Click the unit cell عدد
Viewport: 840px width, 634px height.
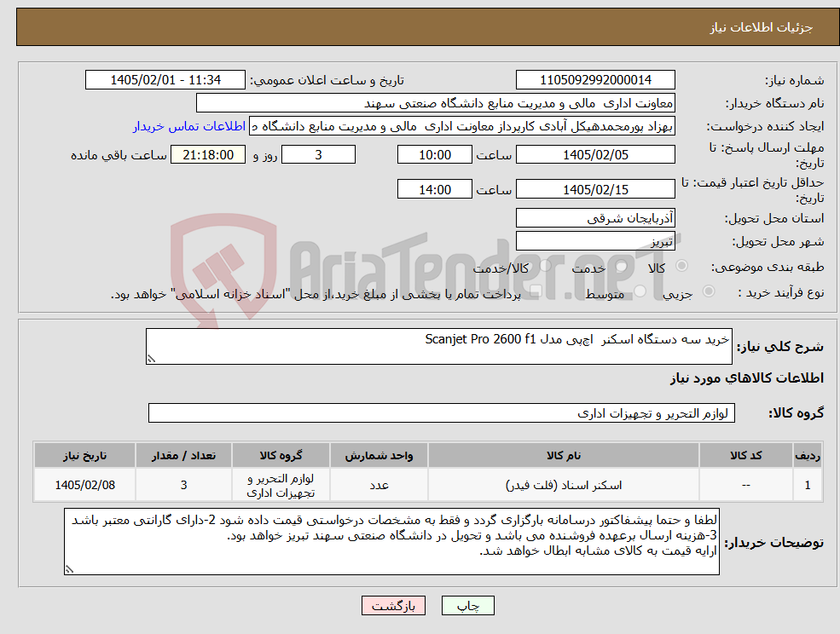[379, 485]
